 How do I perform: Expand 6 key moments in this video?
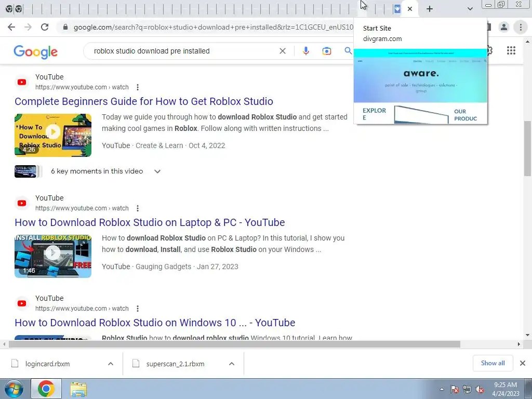pyautogui.click(x=157, y=171)
